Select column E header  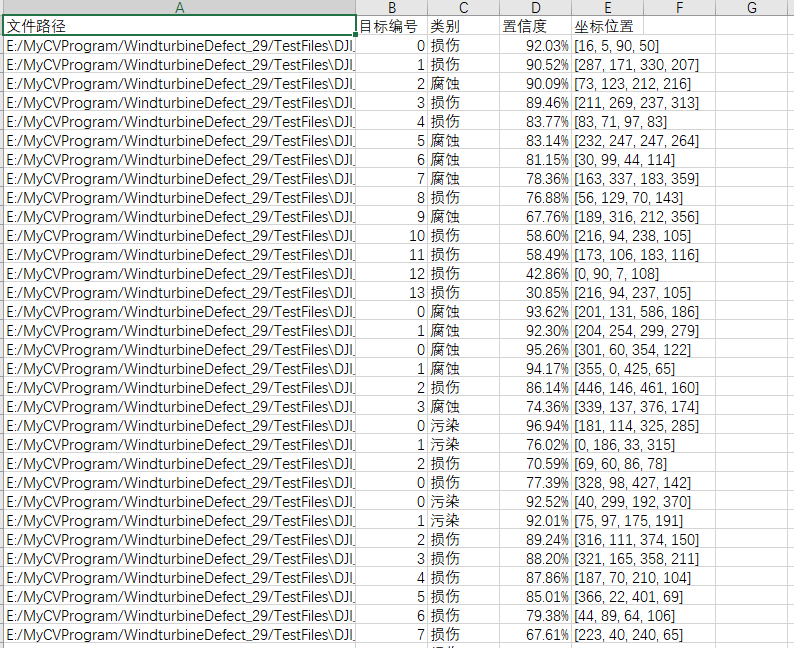click(608, 8)
